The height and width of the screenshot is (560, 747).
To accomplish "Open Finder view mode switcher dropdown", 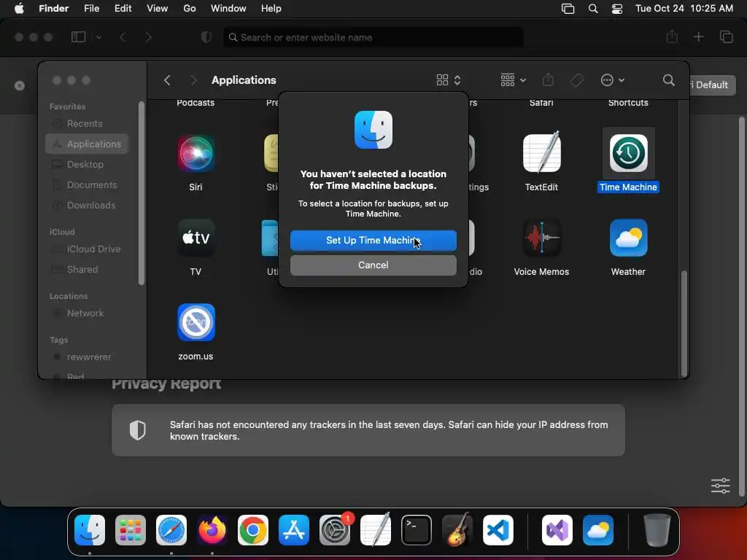I will [x=449, y=80].
